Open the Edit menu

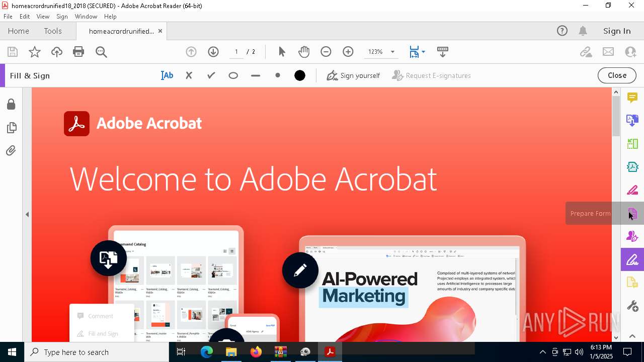tap(25, 17)
